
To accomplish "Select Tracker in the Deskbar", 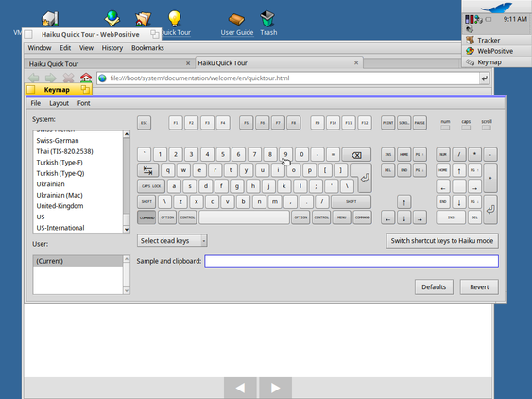I will coord(497,40).
